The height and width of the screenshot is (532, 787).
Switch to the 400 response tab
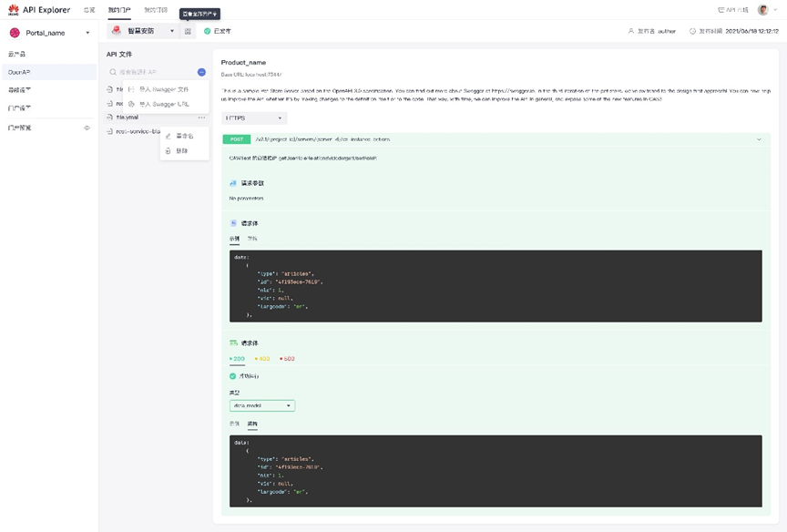(263, 359)
